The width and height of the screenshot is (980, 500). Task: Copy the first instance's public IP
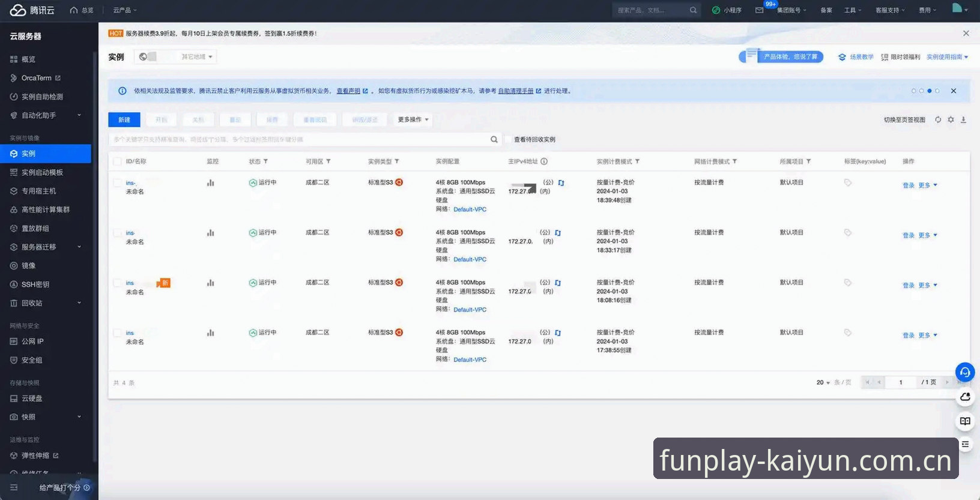[x=561, y=182]
